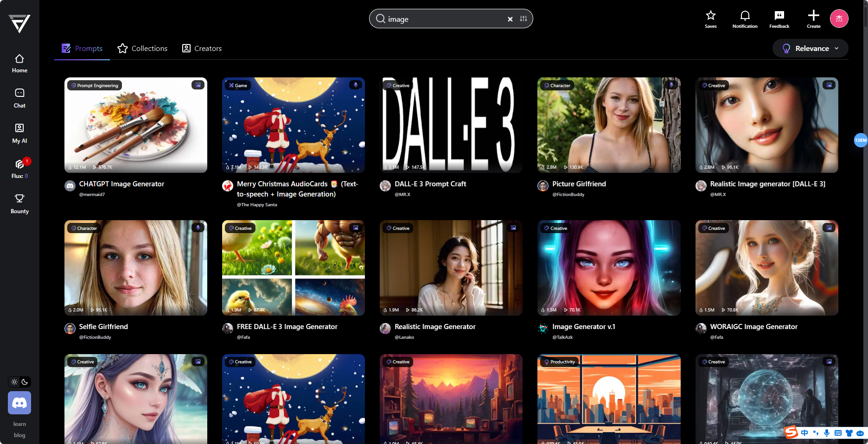
Task: Click the microphone icon on Selfie Girlfriend card
Action: (x=198, y=228)
